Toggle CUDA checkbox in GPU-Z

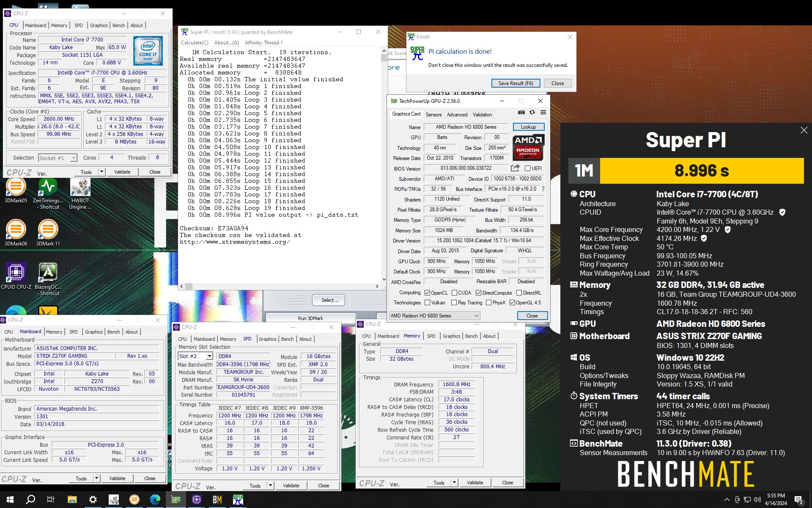454,293
